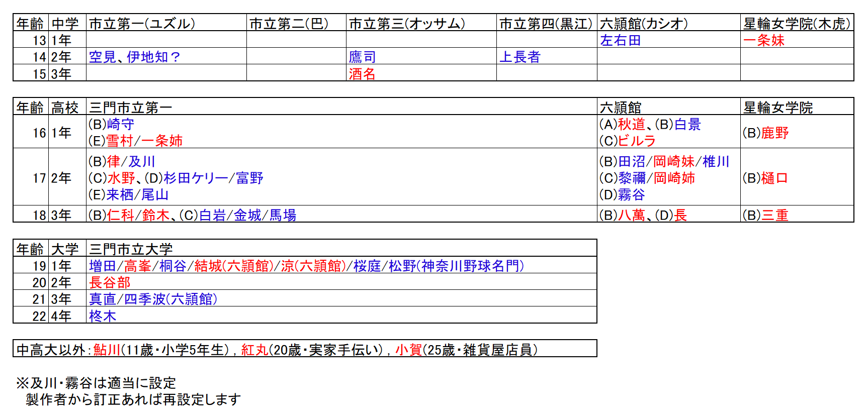Click the red name 一条妹
Viewport: 868px width, 417px height.
pyautogui.click(x=764, y=40)
